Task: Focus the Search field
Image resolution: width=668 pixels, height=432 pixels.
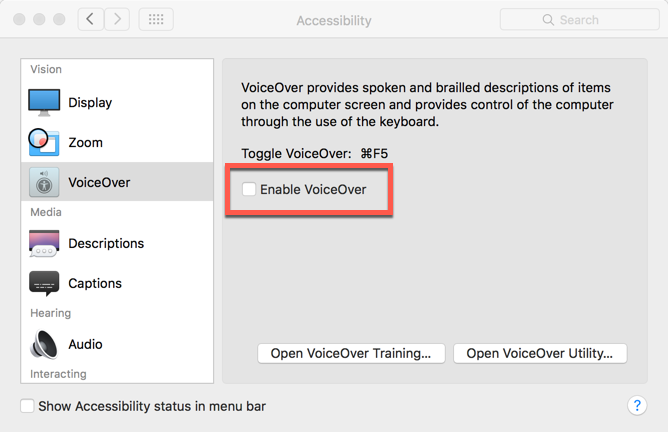Action: (579, 20)
